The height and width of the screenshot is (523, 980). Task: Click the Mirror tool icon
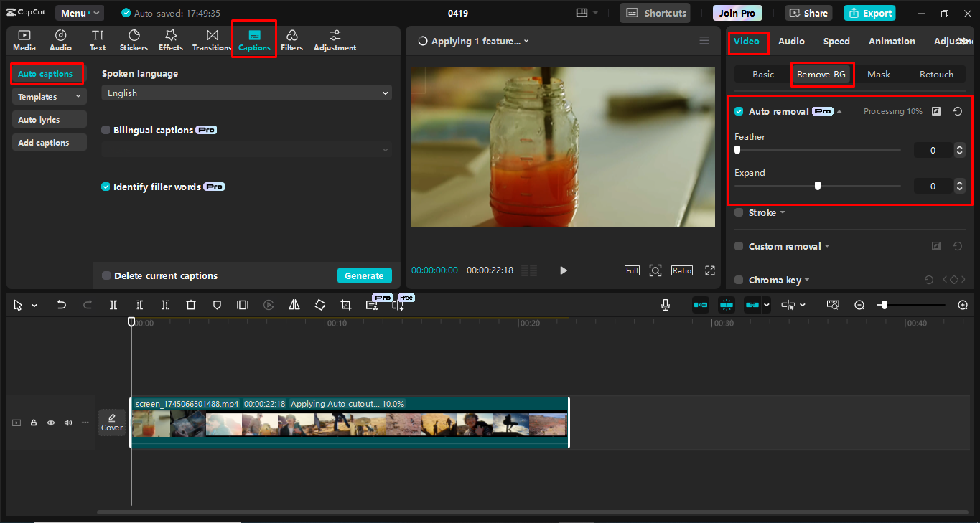tap(294, 305)
